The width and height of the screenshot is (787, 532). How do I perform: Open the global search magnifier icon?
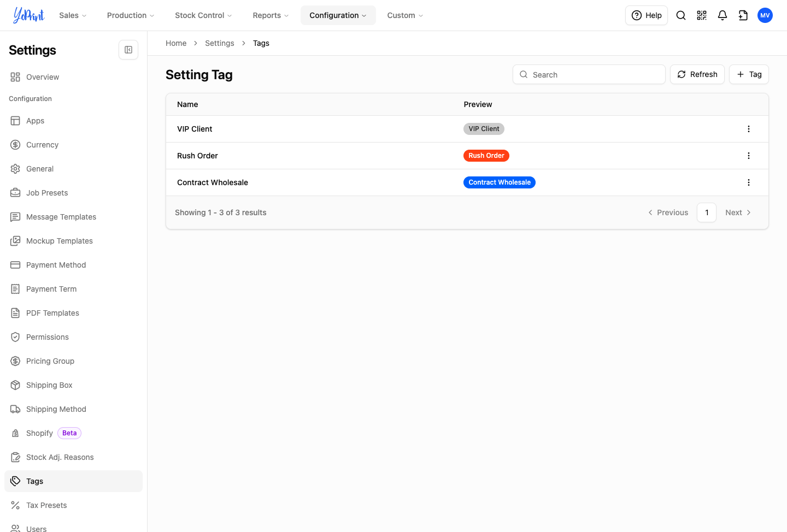pos(681,15)
